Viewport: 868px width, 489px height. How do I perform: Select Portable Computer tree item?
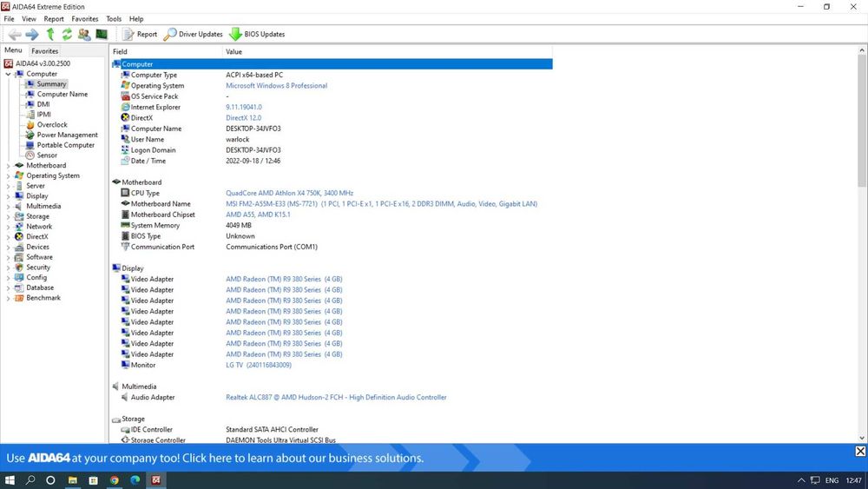tap(65, 145)
